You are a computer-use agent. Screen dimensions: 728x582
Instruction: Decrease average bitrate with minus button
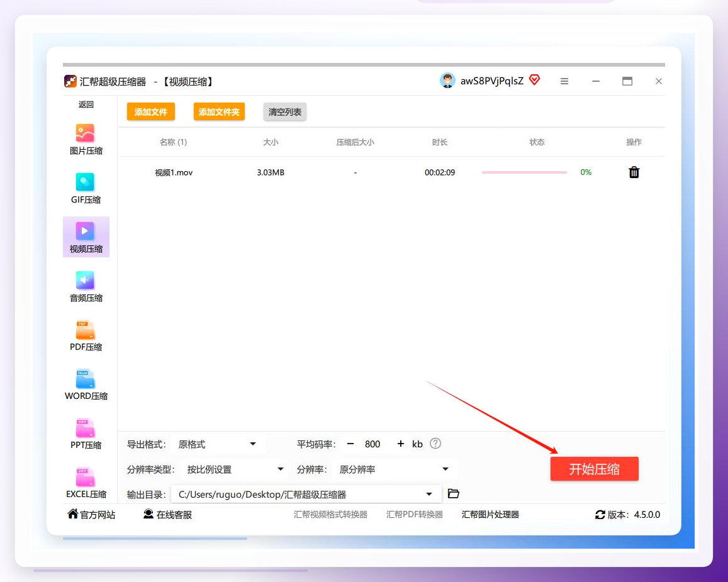coord(350,444)
